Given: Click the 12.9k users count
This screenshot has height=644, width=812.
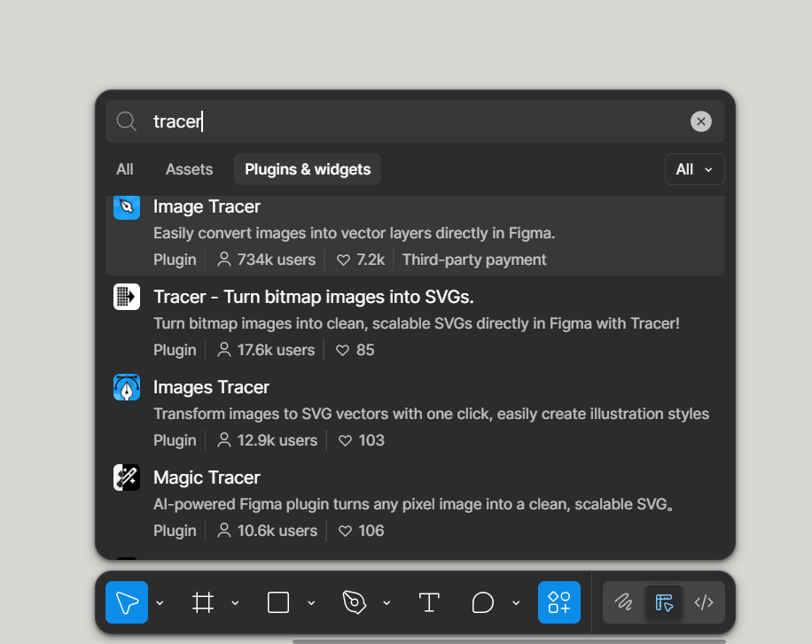Looking at the screenshot, I should (x=267, y=440).
